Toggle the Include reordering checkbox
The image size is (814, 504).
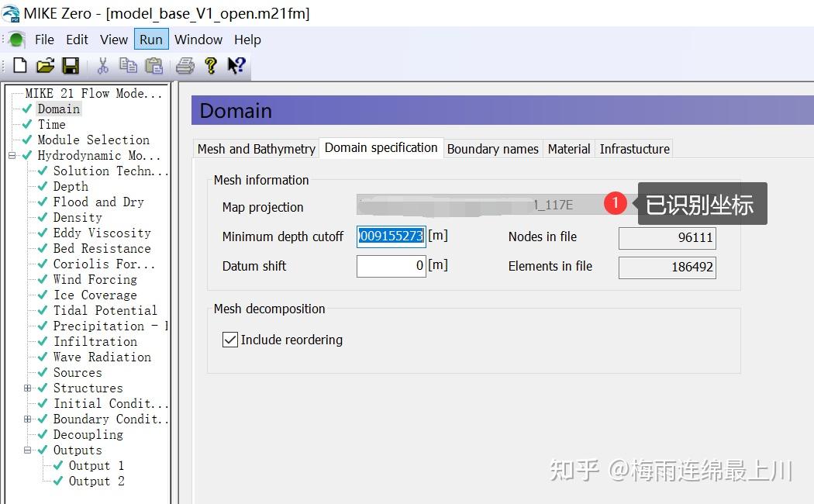click(230, 340)
